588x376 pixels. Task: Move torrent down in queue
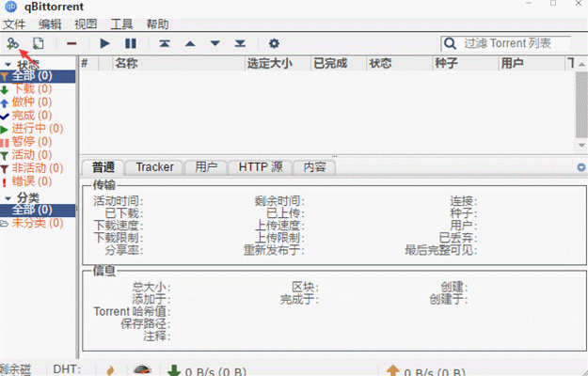tap(215, 43)
